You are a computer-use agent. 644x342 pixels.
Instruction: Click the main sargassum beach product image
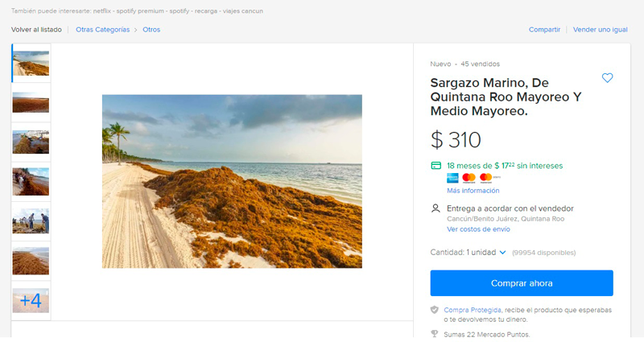click(232, 181)
